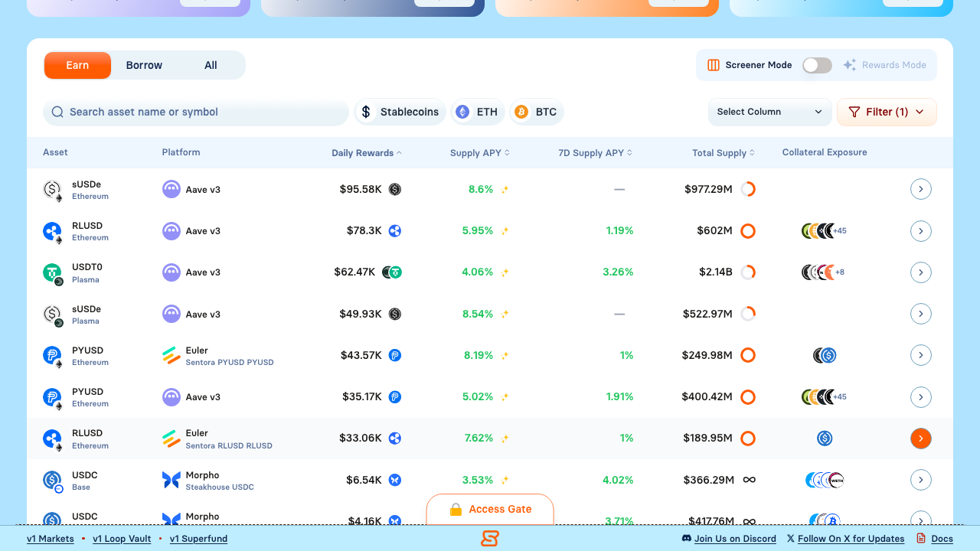Click collateral exposure icons in USDT0 row
Viewport: 980px width, 551px height.
(822, 272)
